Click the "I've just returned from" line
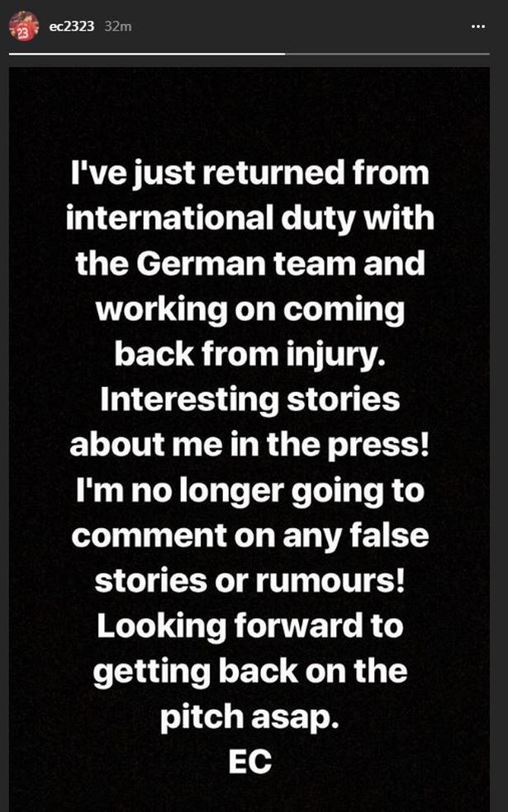The height and width of the screenshot is (812, 508). [x=249, y=175]
